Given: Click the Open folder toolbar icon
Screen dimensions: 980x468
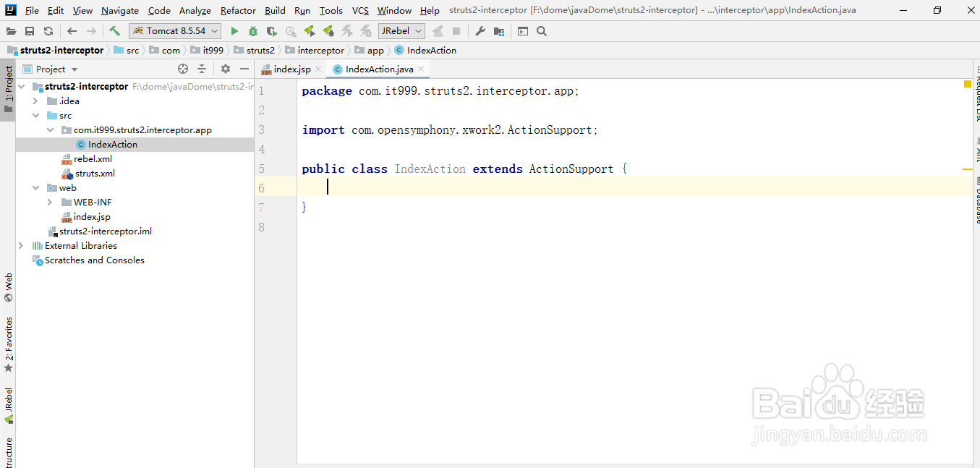Looking at the screenshot, I should click(11, 31).
